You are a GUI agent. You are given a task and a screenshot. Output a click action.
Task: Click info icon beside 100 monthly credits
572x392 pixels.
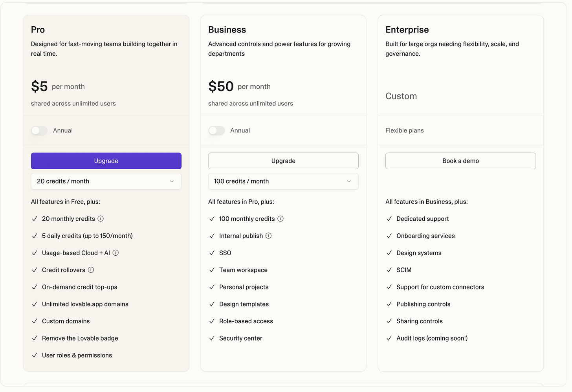(x=280, y=219)
